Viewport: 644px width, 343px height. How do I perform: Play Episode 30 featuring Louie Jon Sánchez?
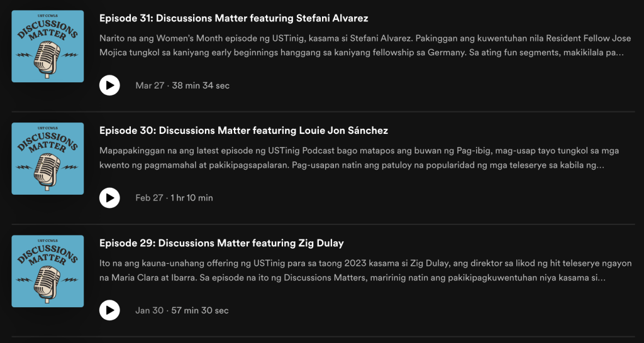click(109, 198)
